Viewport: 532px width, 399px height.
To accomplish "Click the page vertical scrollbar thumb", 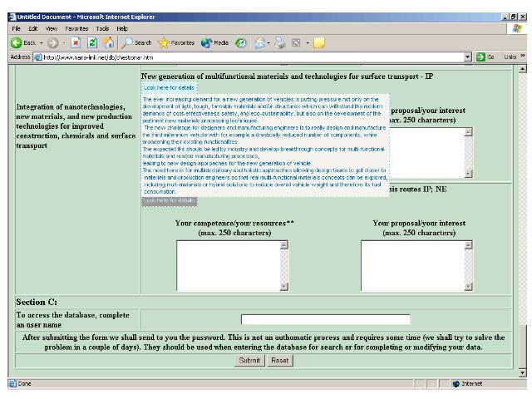I will click(523, 346).
